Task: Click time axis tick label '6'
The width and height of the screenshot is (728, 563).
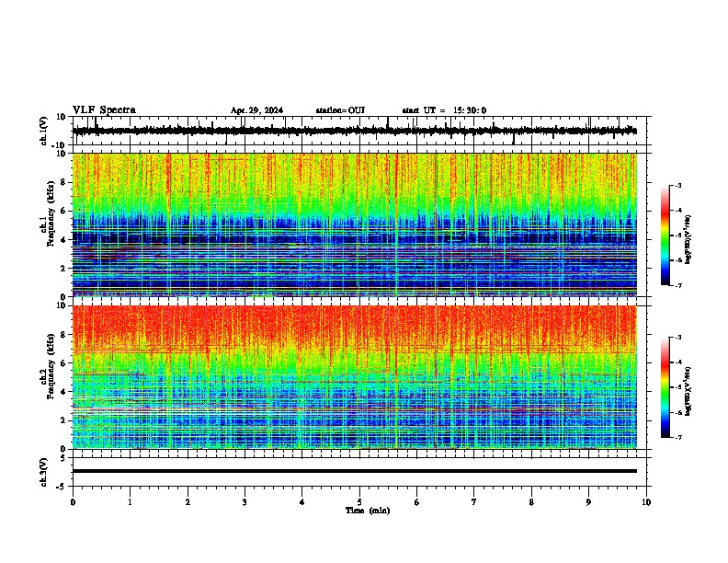Action: click(x=417, y=502)
